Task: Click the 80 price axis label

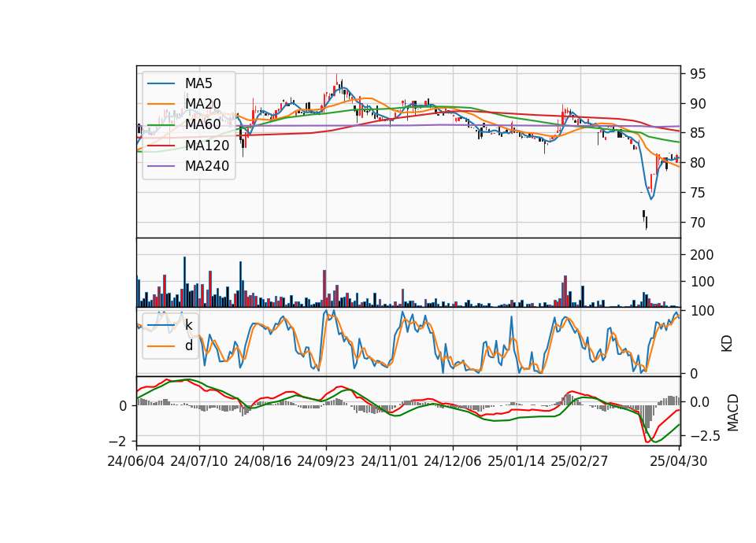Action: (698, 163)
